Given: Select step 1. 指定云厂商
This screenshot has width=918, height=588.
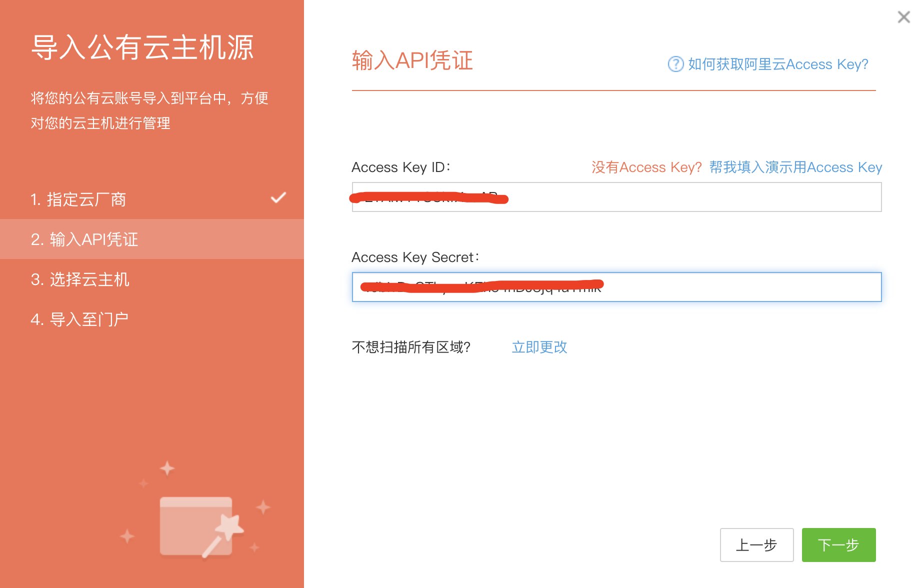Looking at the screenshot, I should coord(78,199).
